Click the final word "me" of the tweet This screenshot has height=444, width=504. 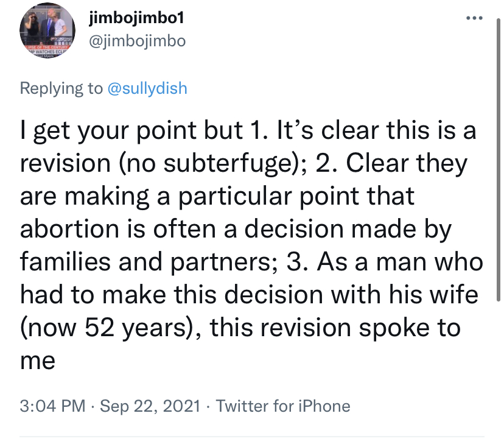38,361
